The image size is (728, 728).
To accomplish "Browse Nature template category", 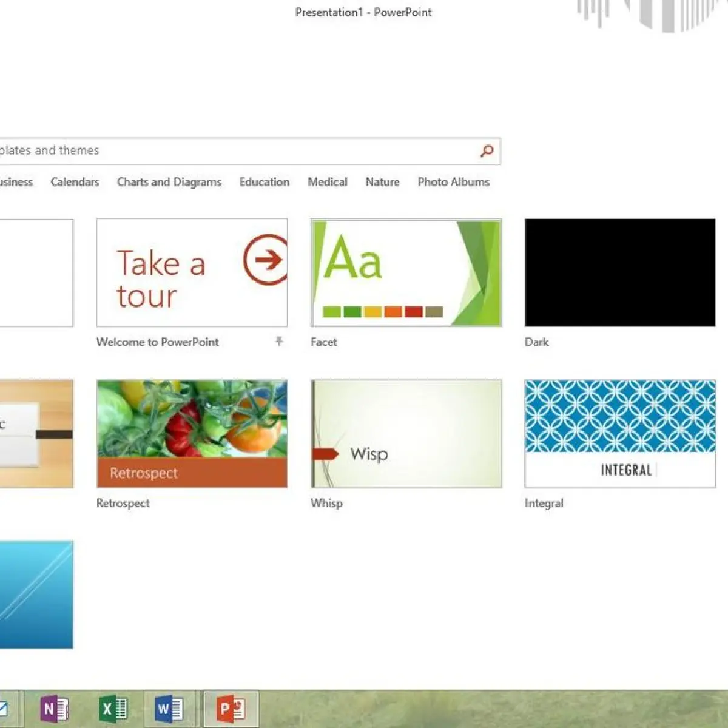I will tap(382, 182).
